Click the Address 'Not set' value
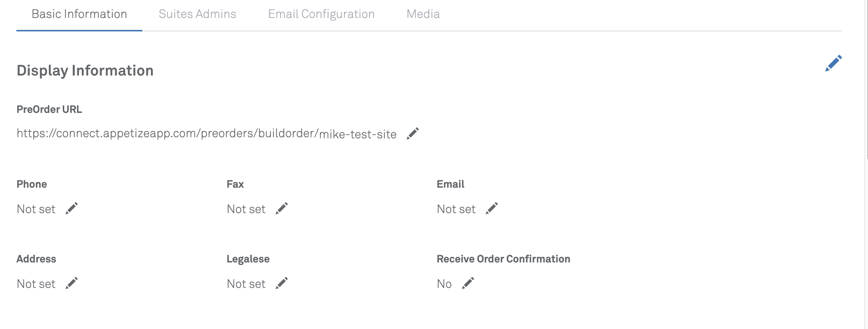Image resolution: width=868 pixels, height=329 pixels. [x=36, y=284]
